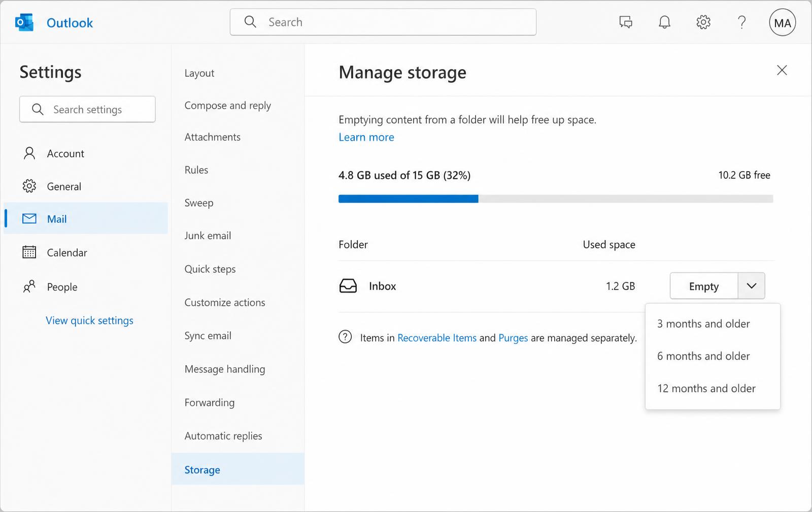Open the chat feedback icon in header
This screenshot has width=812, height=512.
coord(626,22)
